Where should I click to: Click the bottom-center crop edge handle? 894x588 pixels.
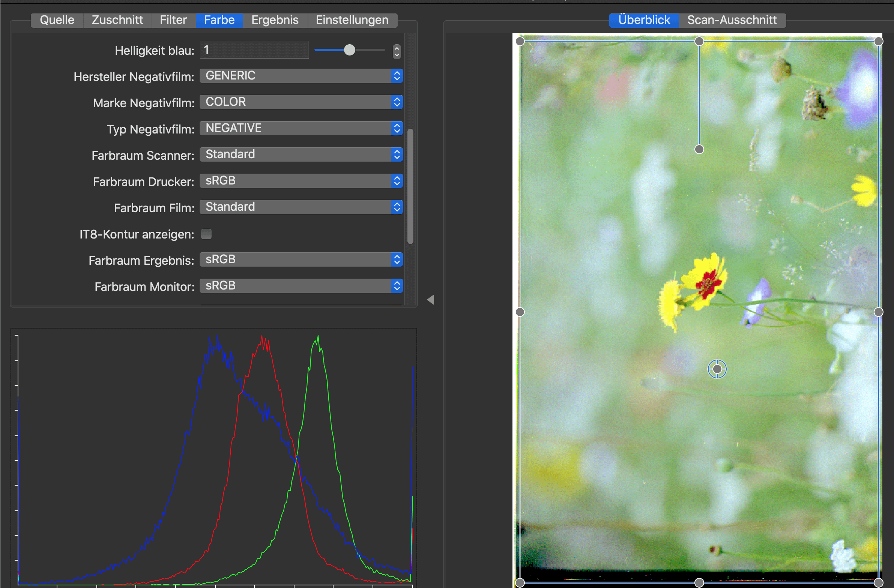(699, 583)
